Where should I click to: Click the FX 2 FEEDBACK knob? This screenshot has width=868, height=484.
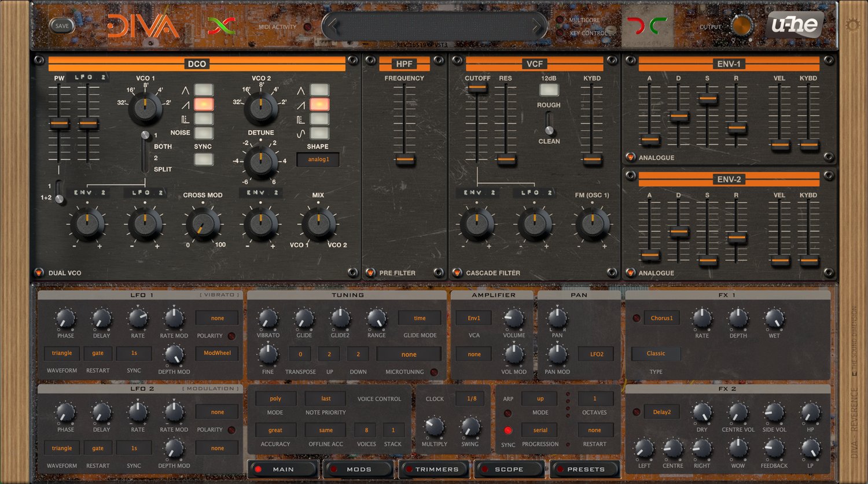774,448
